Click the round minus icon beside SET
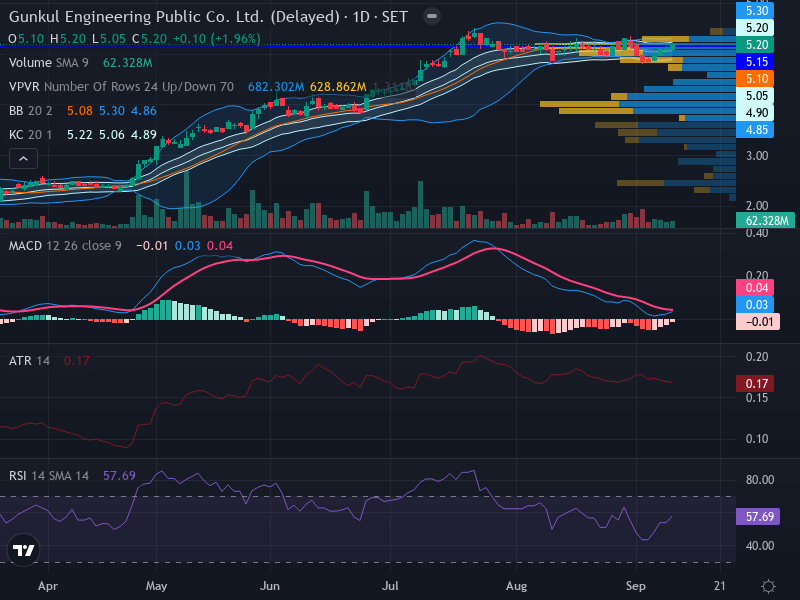The height and width of the screenshot is (600, 800). [x=432, y=16]
